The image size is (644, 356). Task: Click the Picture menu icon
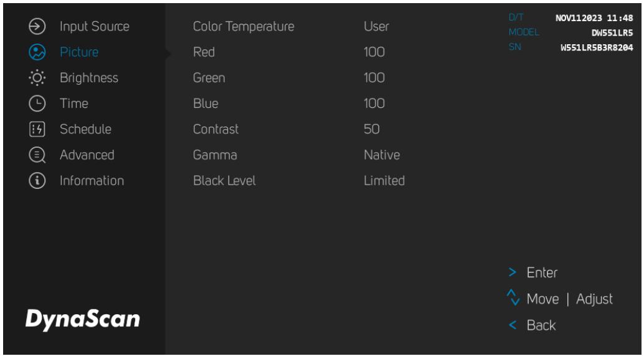click(x=37, y=52)
